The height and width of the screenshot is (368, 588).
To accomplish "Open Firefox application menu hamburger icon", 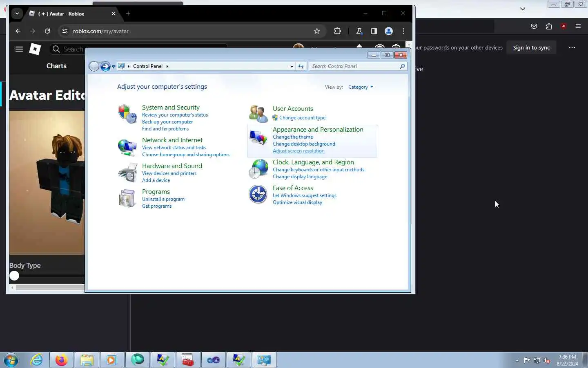I will tap(578, 26).
